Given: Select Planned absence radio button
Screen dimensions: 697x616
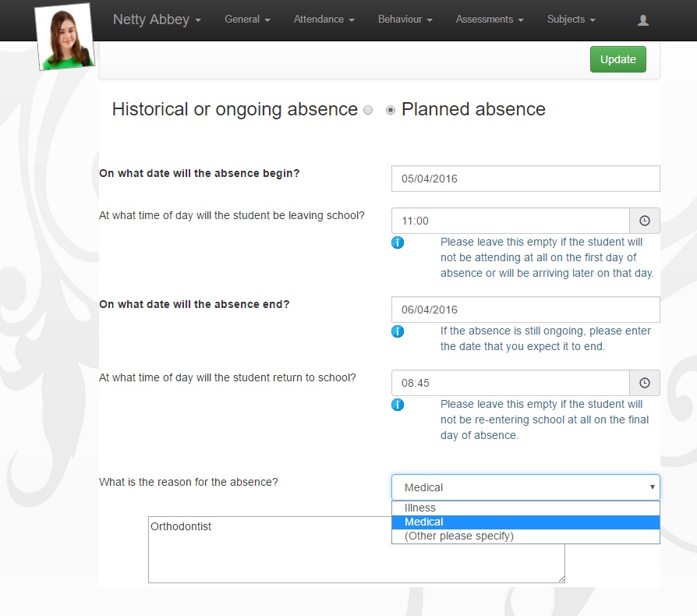Looking at the screenshot, I should click(391, 111).
